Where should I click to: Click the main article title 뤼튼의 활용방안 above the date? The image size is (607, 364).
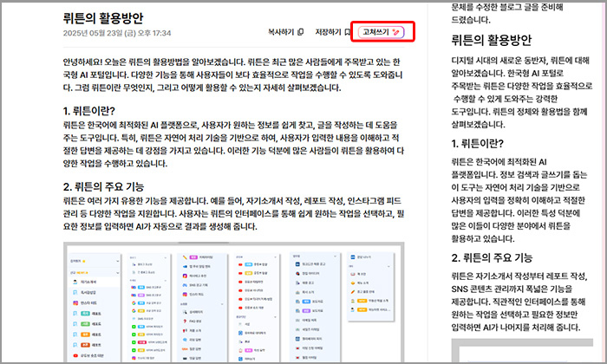(103, 18)
